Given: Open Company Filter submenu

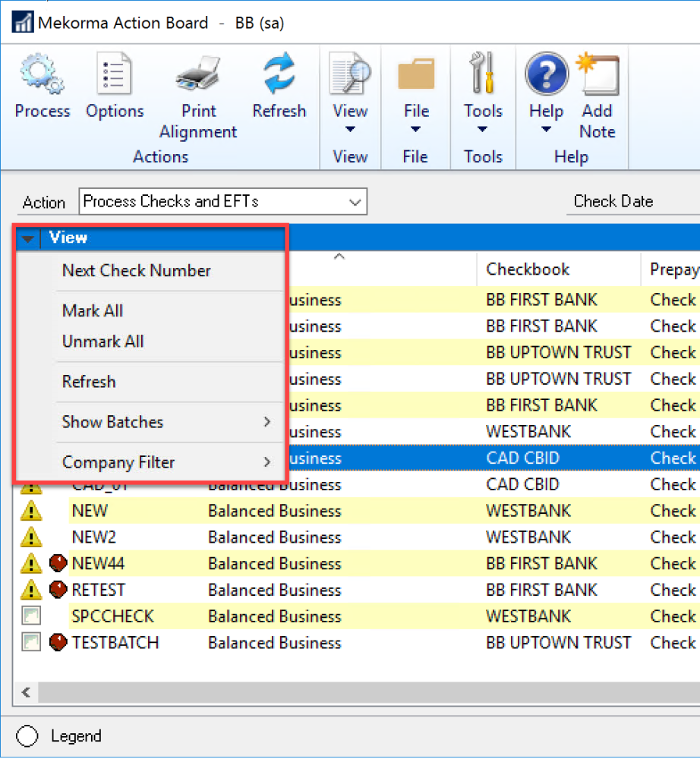Looking at the screenshot, I should pyautogui.click(x=167, y=462).
